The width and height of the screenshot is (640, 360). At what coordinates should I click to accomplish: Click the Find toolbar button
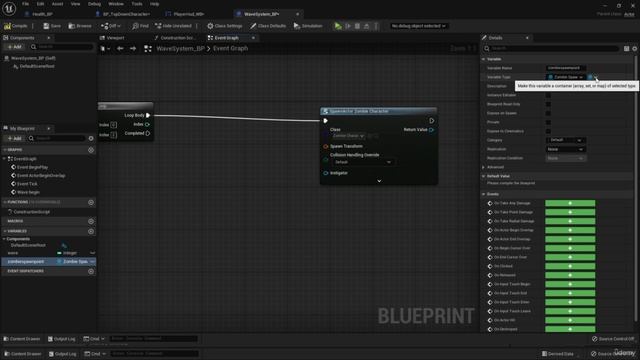(140, 26)
